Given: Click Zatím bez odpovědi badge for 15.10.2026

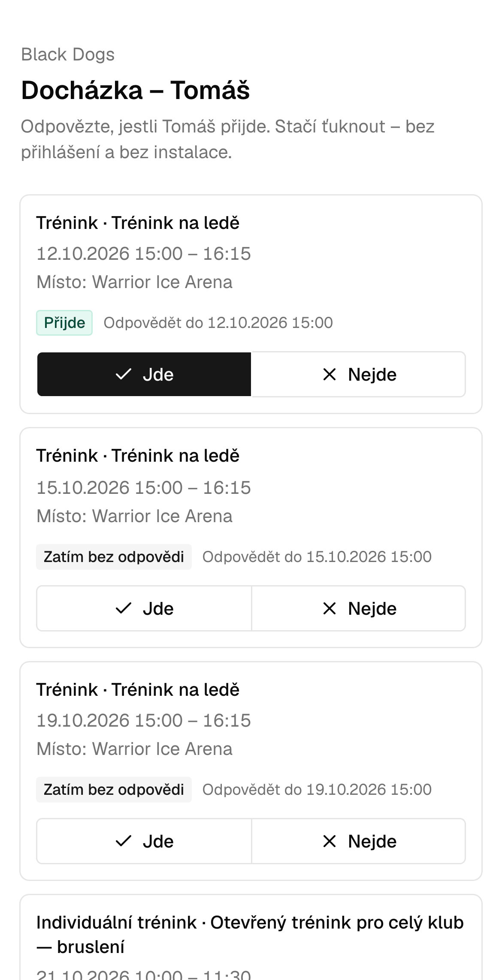Looking at the screenshot, I should pyautogui.click(x=114, y=557).
